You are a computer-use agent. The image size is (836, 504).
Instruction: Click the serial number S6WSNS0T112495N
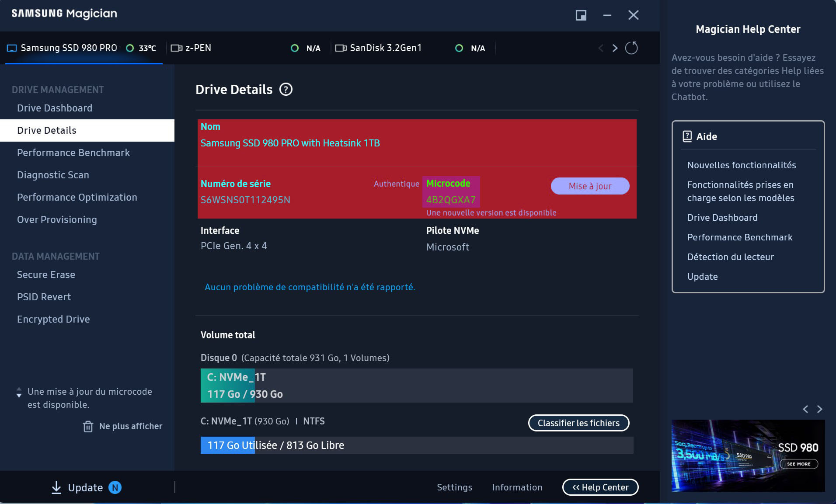[245, 200]
